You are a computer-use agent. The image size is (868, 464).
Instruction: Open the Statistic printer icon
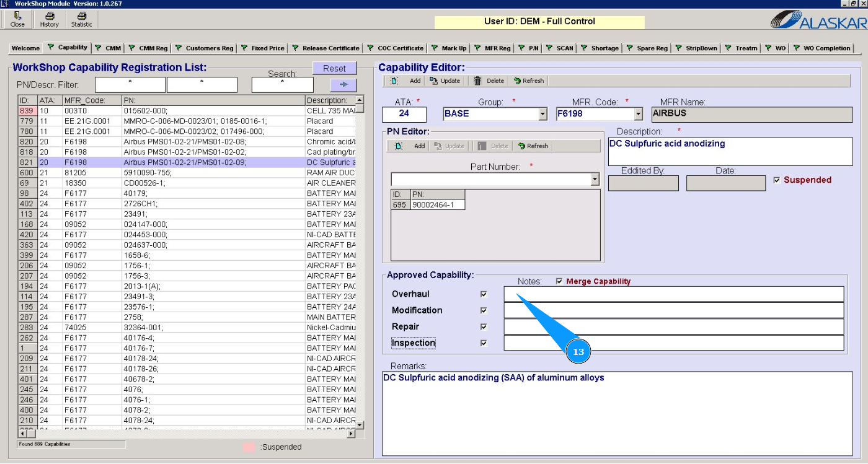tap(81, 19)
